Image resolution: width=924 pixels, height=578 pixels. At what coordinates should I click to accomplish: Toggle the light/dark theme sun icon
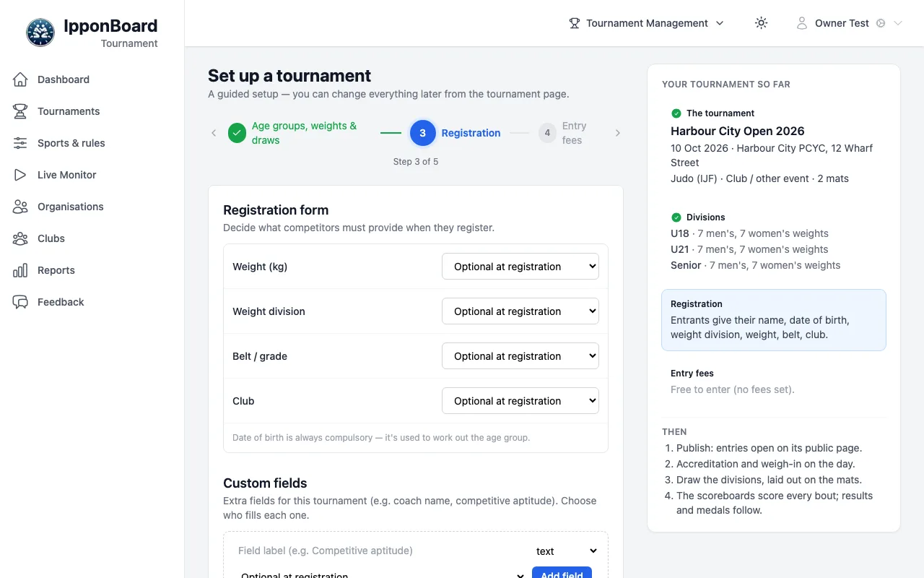pyautogui.click(x=761, y=23)
